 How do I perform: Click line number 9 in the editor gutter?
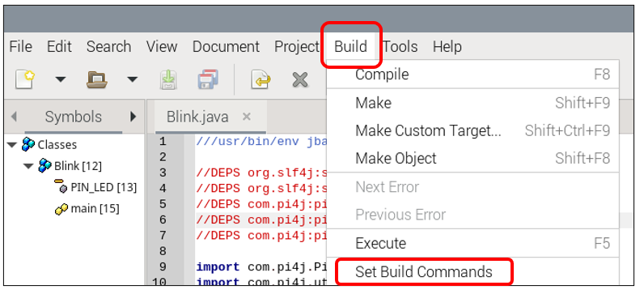(x=163, y=266)
